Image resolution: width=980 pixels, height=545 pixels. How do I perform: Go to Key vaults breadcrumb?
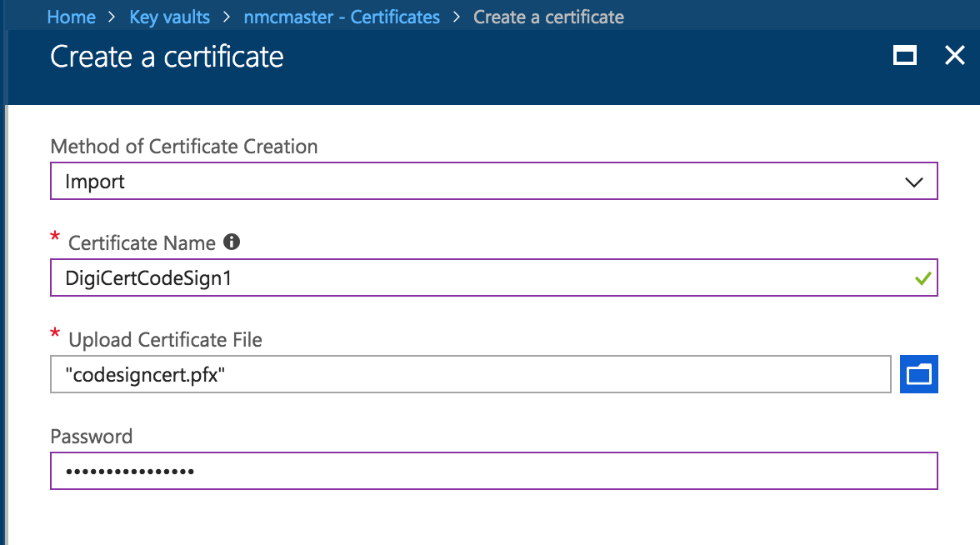169,17
